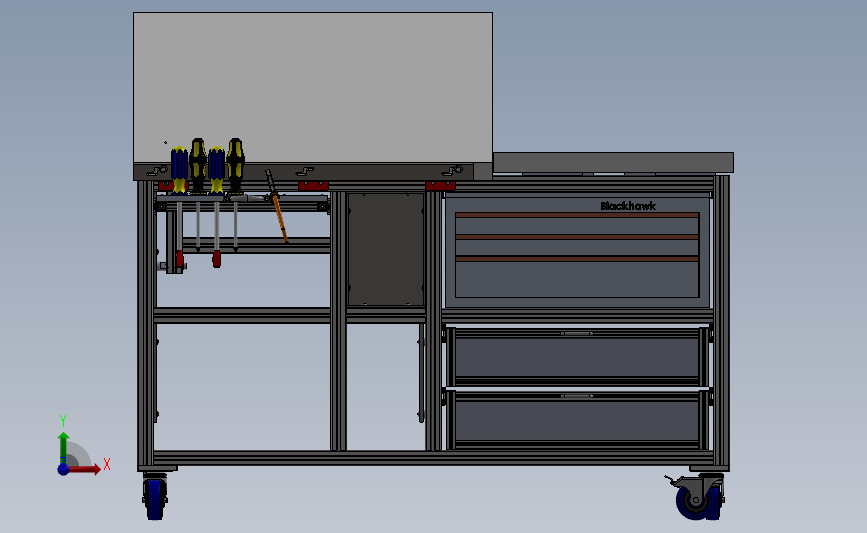Select the dark countertop slab on the right
This screenshot has width=867, height=533.
coord(613,163)
